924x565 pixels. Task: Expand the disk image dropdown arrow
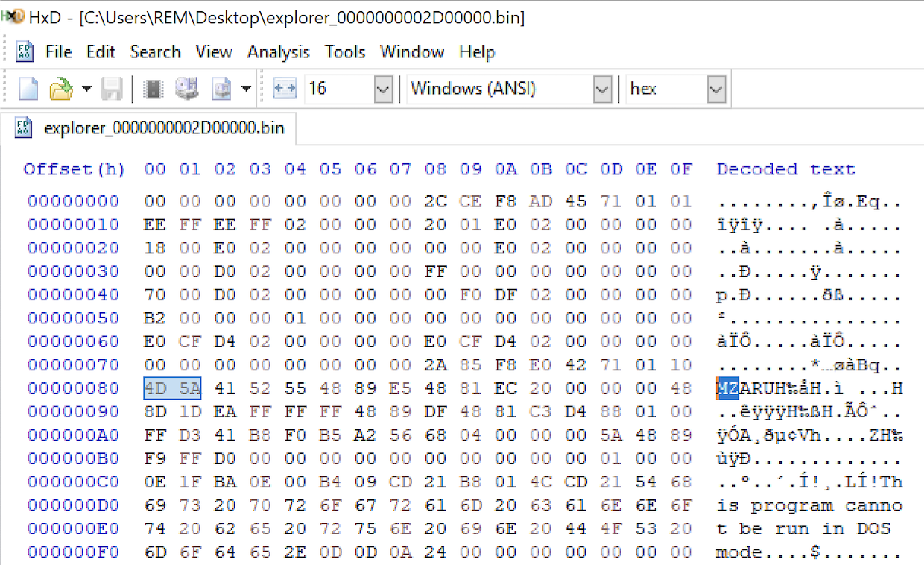(246, 89)
